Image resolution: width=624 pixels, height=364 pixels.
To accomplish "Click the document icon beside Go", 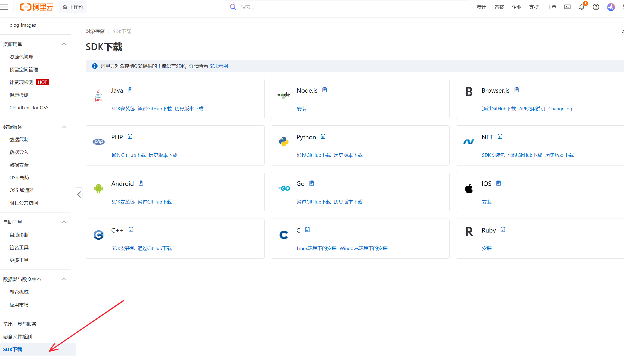I will tap(312, 183).
